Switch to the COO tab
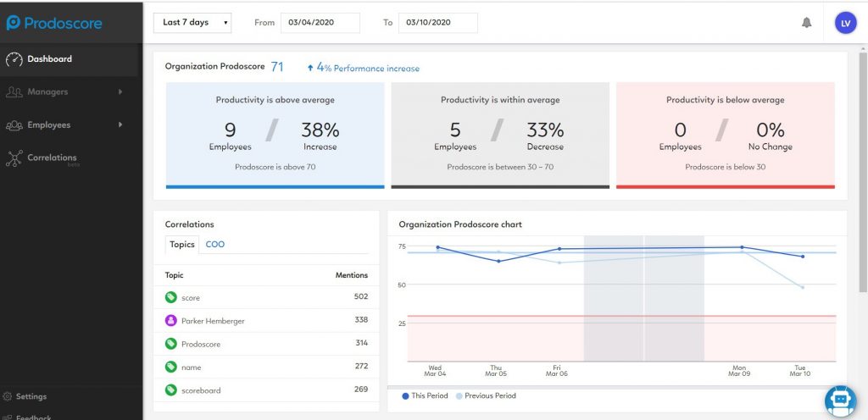Viewport: 868px width, 420px height. coord(214,244)
